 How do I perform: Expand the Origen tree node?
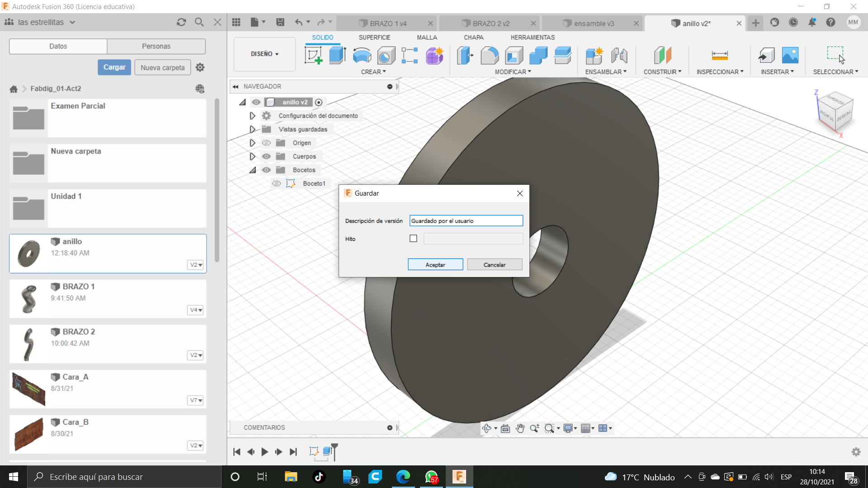[x=252, y=143]
